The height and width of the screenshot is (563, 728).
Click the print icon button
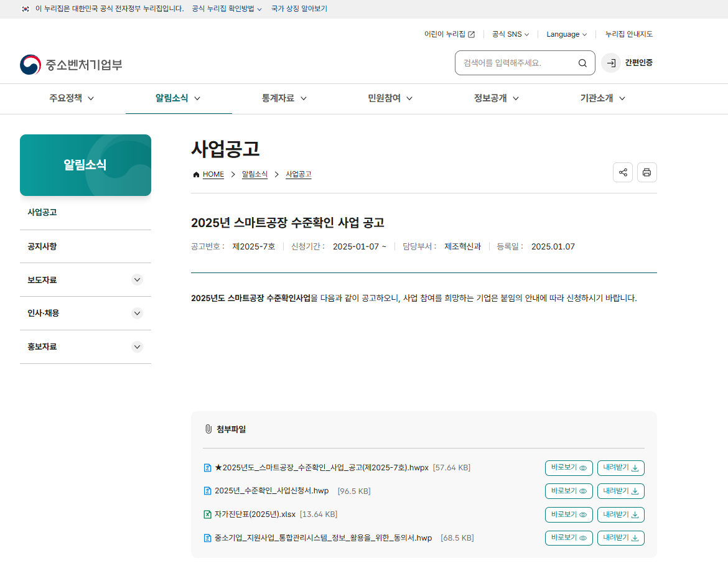646,173
